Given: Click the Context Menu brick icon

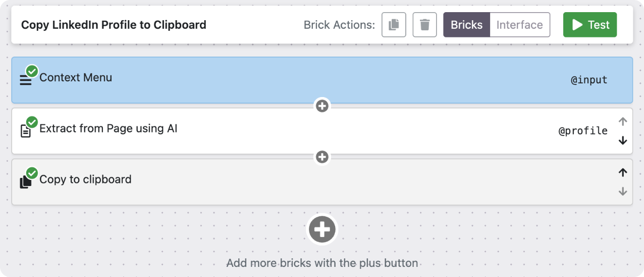Looking at the screenshot, I should [x=26, y=80].
